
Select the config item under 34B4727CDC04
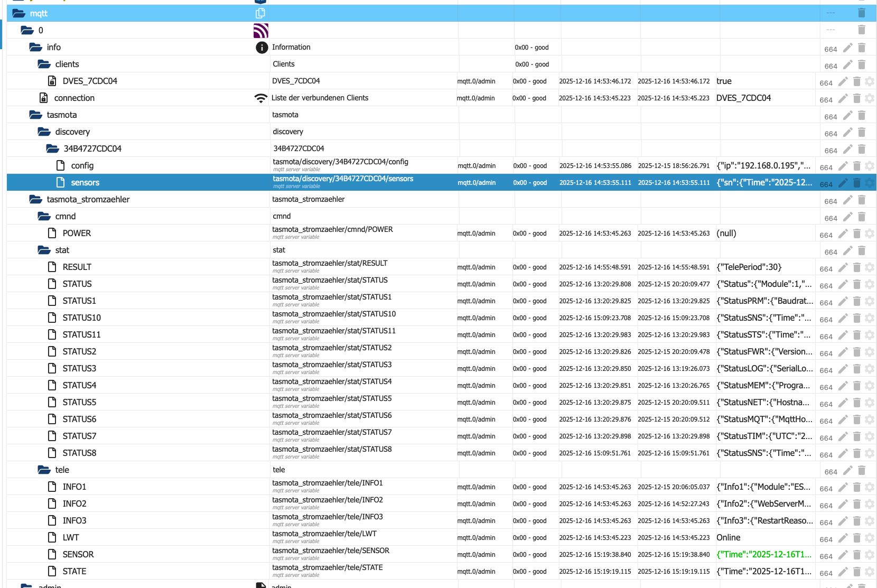click(82, 165)
